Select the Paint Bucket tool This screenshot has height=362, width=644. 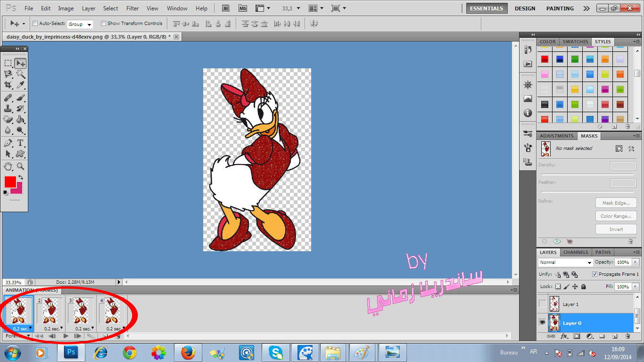click(20, 119)
